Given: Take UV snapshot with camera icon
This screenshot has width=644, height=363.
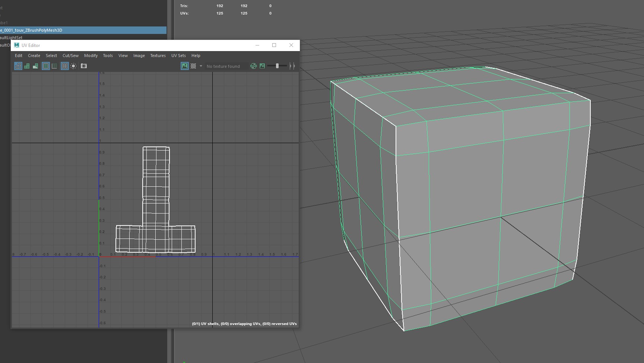Looking at the screenshot, I should coord(84,66).
